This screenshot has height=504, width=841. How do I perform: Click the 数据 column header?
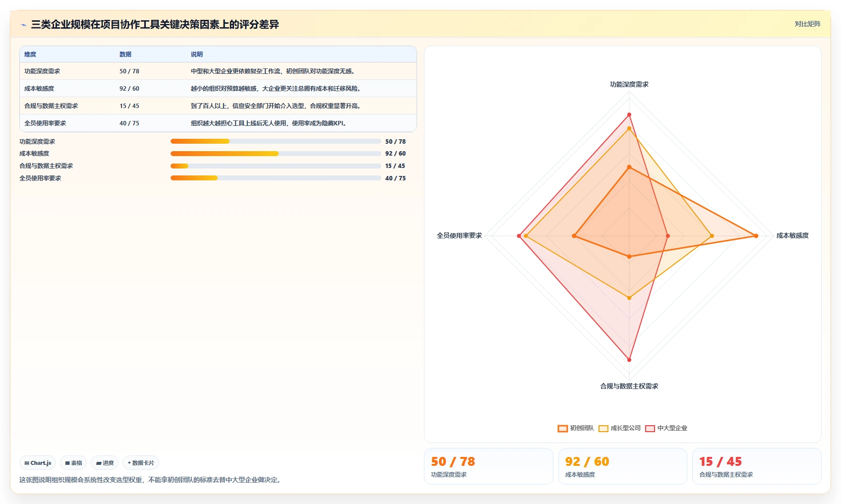tap(125, 55)
